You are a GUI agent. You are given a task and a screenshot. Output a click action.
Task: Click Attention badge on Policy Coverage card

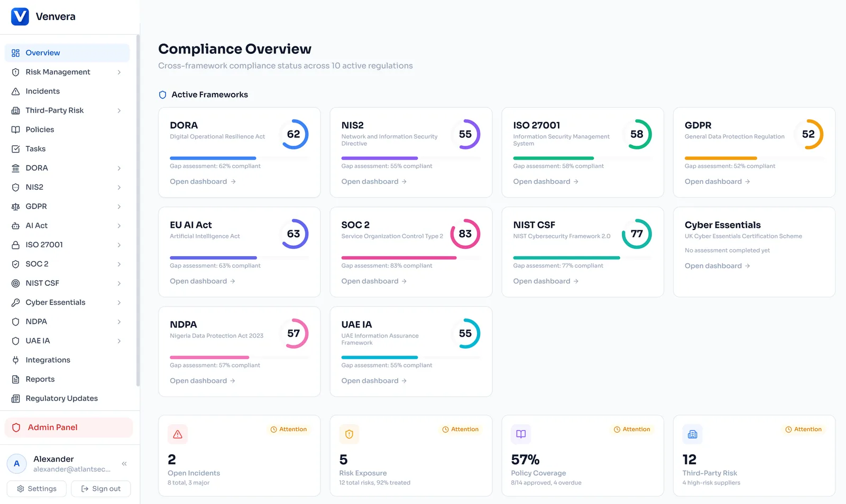[632, 430]
